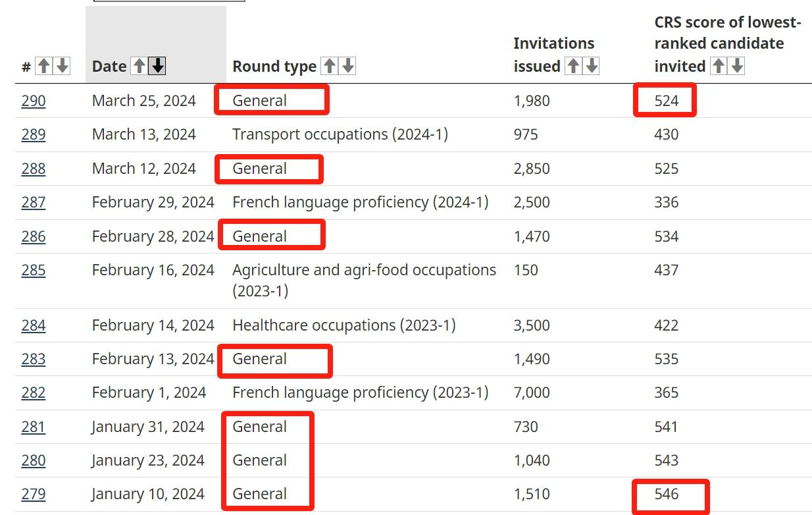The height and width of the screenshot is (515, 812).
Task: Sort Round type descending arrow
Action: [347, 66]
